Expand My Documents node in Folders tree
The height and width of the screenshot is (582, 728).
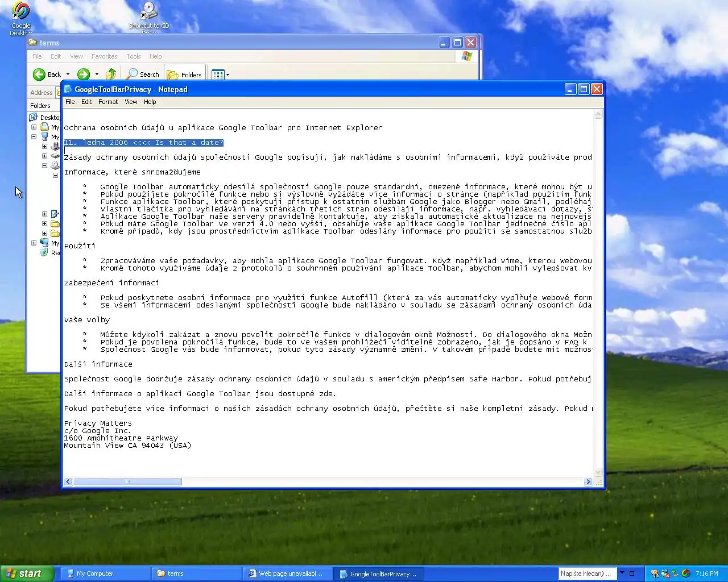coord(34,127)
